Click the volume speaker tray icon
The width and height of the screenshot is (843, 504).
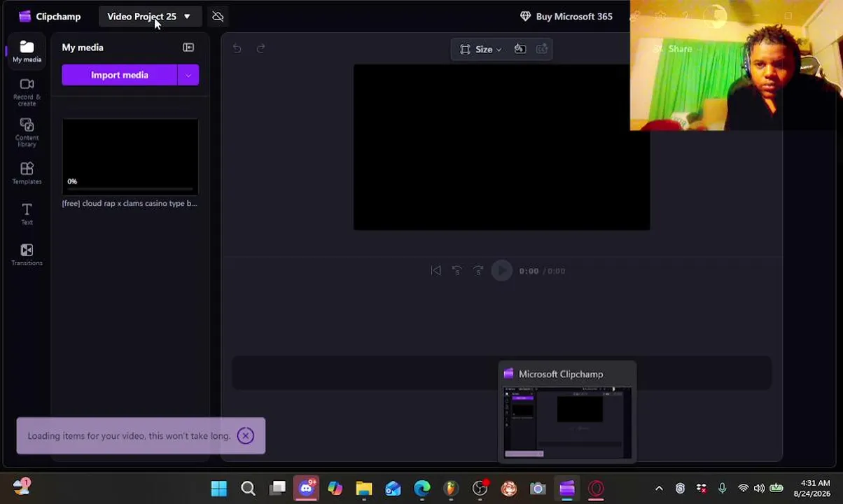coord(760,489)
